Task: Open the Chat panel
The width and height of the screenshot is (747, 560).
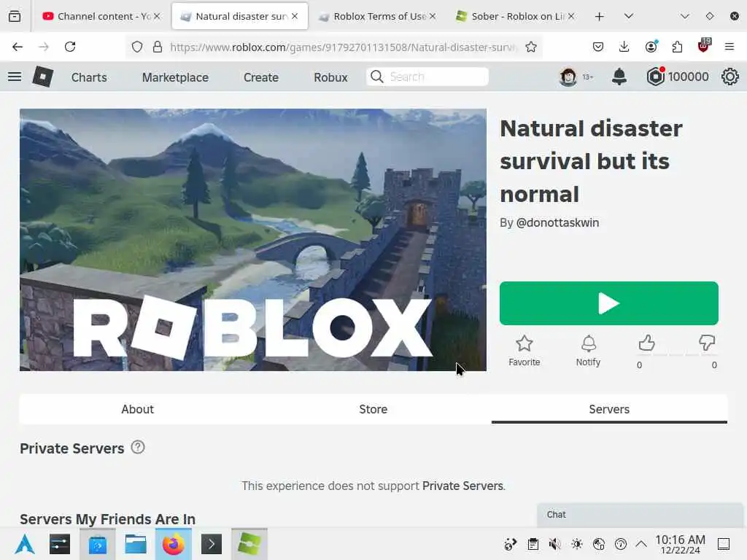Action: (640, 515)
